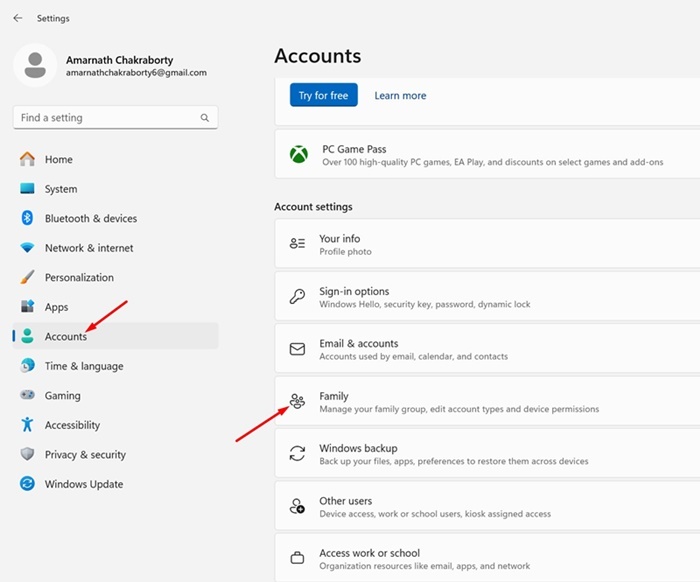The image size is (700, 582).
Task: Click the Windows backup sync icon
Action: point(297,453)
